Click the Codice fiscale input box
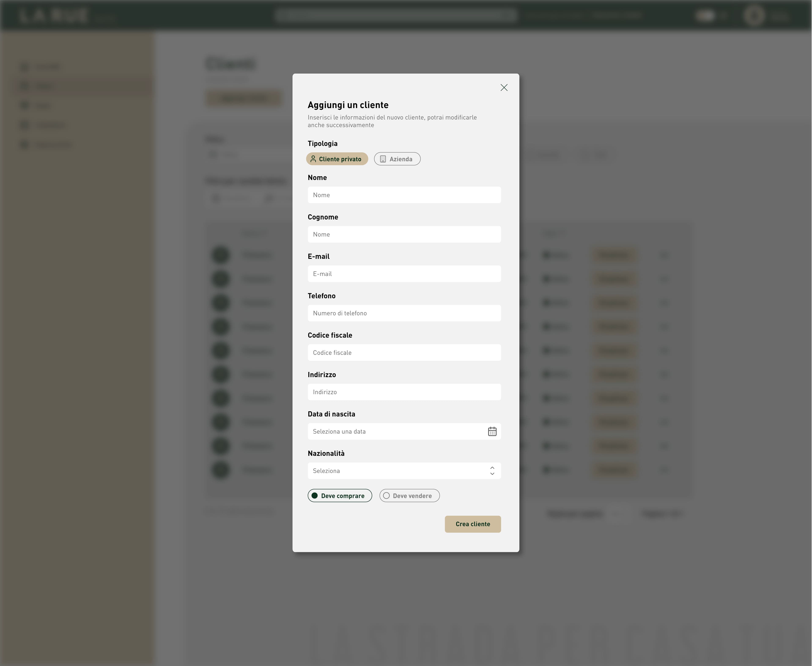This screenshot has width=812, height=666. [x=404, y=353]
